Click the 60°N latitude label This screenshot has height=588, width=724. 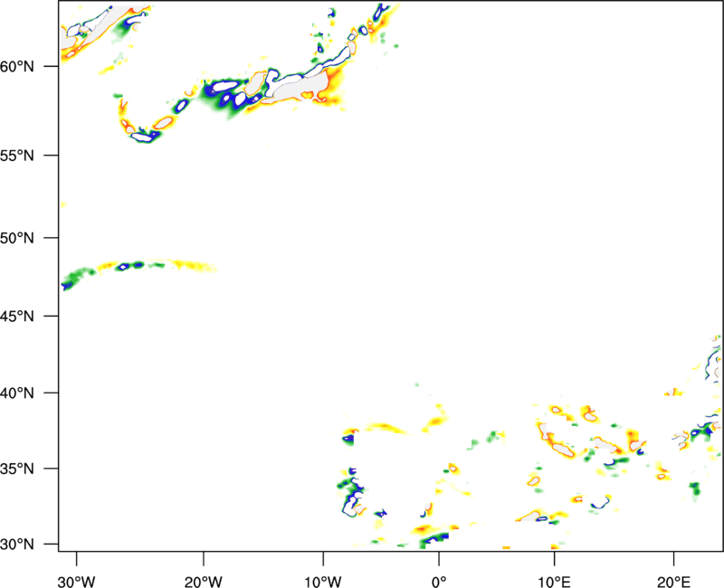[17, 66]
